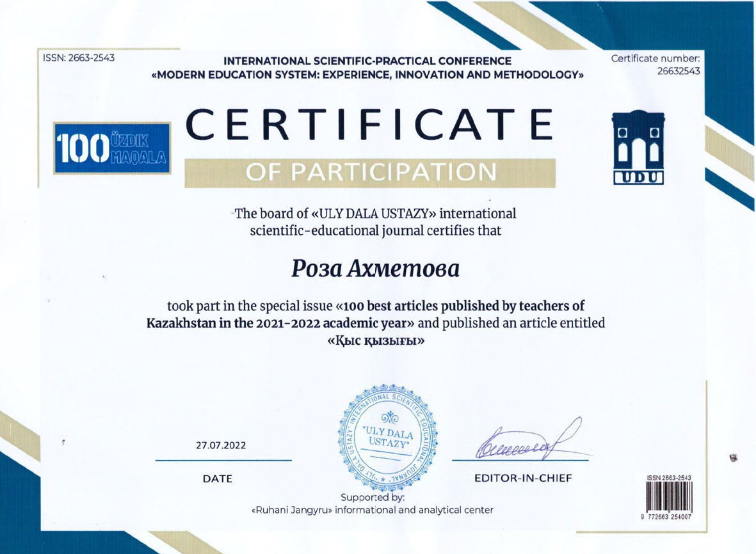Click the certificate number 26632543
This screenshot has height=554, width=756.
679,71
